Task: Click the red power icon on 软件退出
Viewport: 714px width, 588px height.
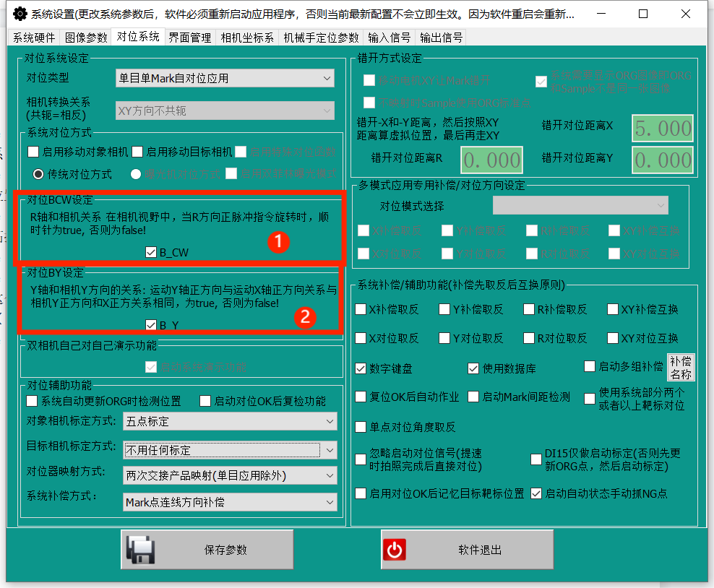Action: [x=394, y=550]
